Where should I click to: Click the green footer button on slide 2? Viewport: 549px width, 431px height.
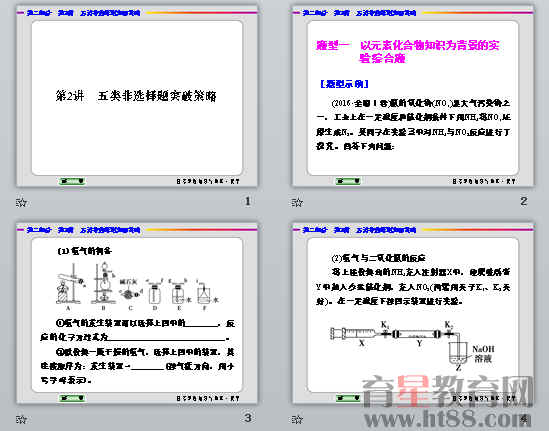tap(348, 181)
